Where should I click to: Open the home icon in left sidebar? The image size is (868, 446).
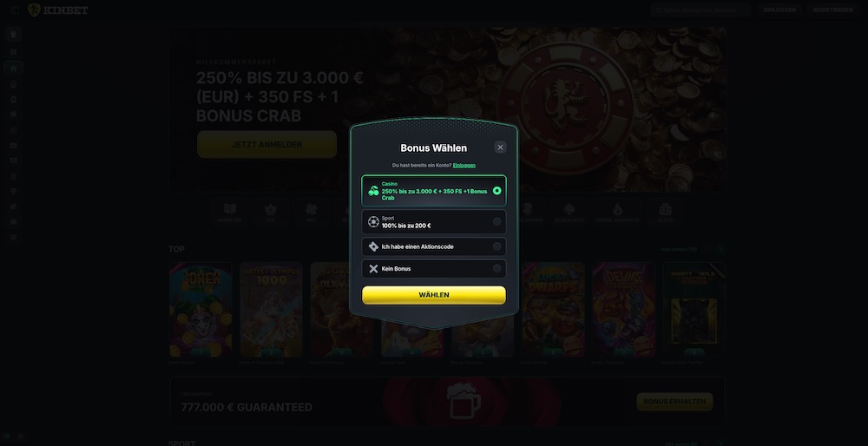click(14, 68)
